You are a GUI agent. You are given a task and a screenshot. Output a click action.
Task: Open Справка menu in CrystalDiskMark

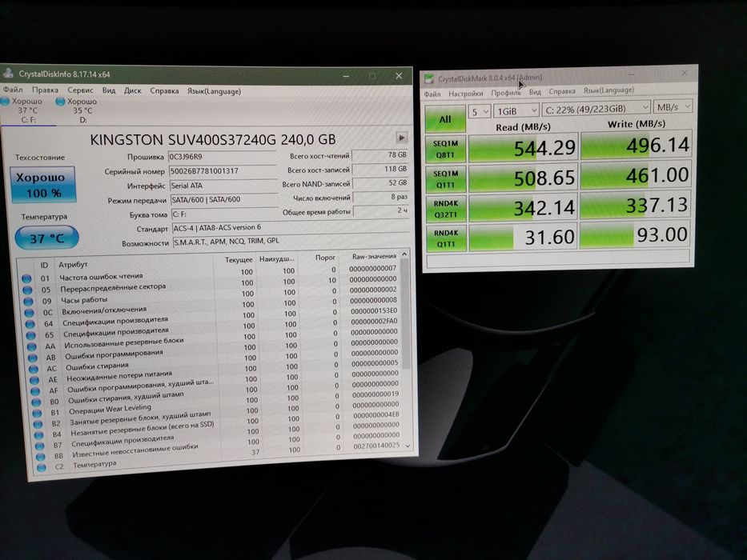click(562, 91)
